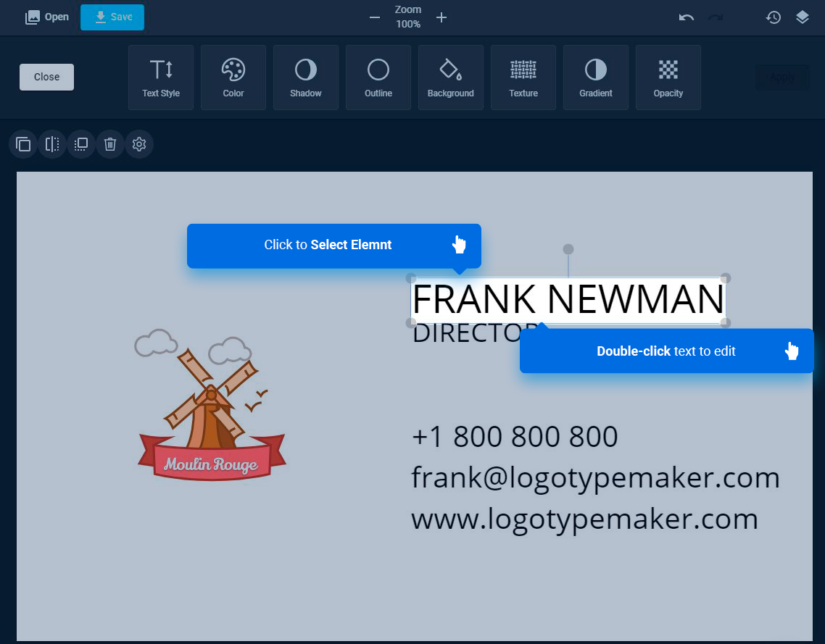825x644 pixels.
Task: Delete the selected element with trash icon
Action: (110, 144)
